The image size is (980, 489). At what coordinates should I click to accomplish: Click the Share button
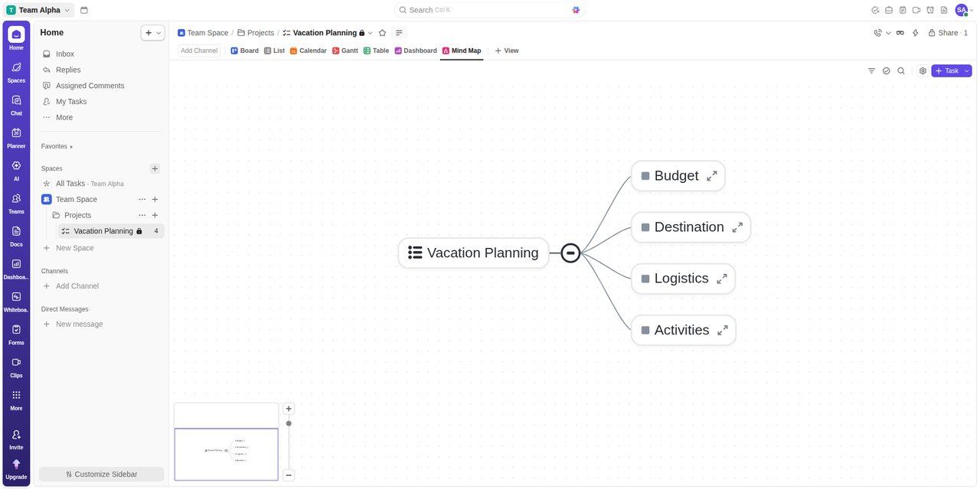click(948, 33)
